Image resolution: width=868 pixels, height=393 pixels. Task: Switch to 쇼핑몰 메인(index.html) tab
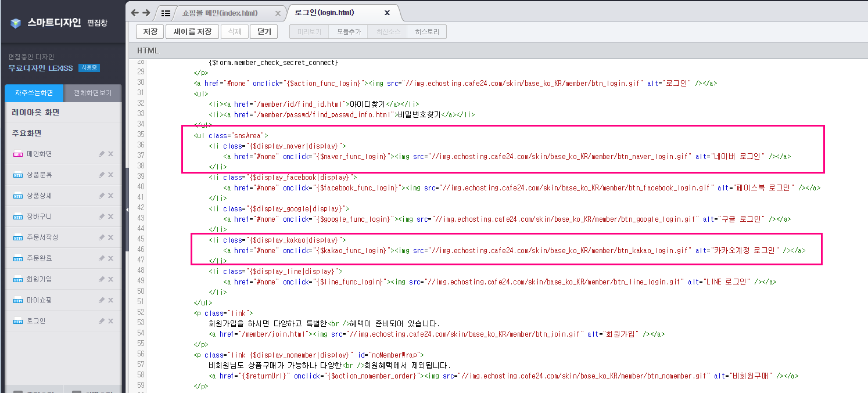pos(220,13)
